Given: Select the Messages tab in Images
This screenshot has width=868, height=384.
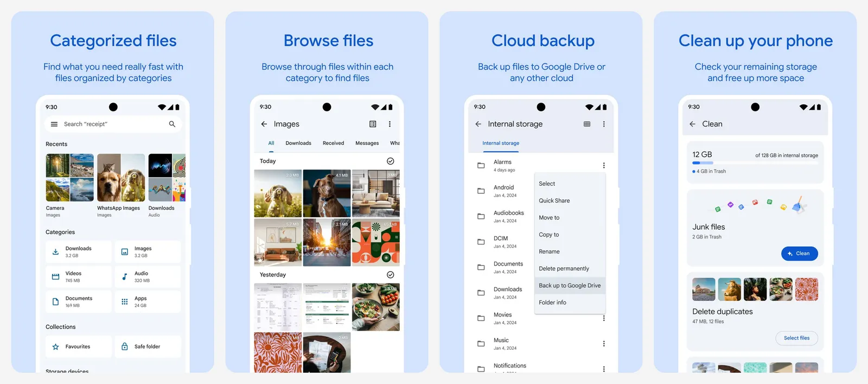Looking at the screenshot, I should click(367, 143).
